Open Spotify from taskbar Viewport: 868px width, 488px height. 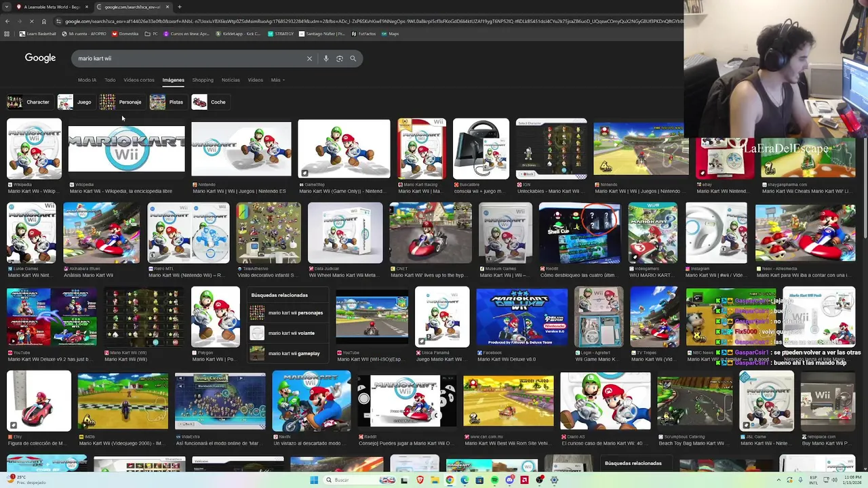pyautogui.click(x=494, y=480)
